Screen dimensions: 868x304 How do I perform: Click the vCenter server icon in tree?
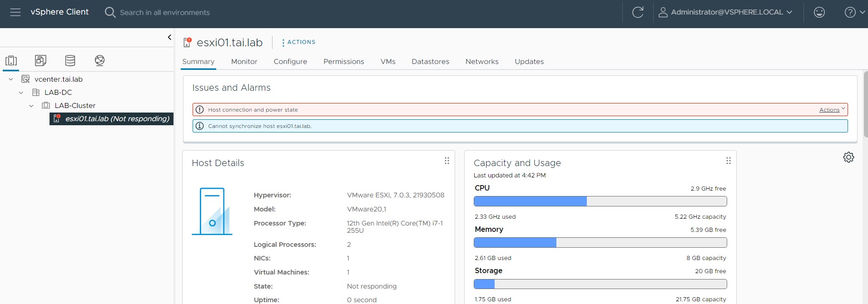click(x=25, y=79)
